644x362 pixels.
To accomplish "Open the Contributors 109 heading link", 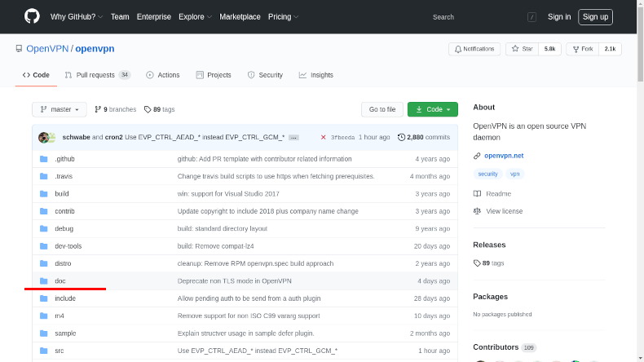I will tap(505, 347).
